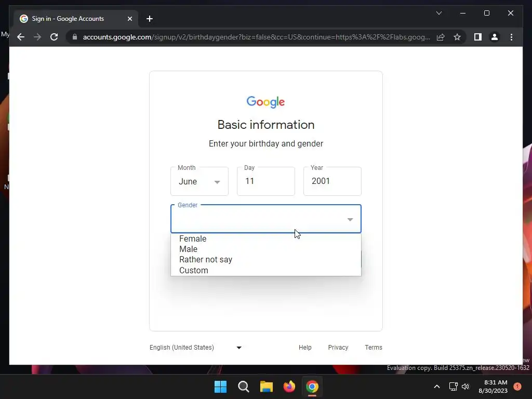Bookmark this page with the star
The image size is (532, 399).
click(x=457, y=37)
